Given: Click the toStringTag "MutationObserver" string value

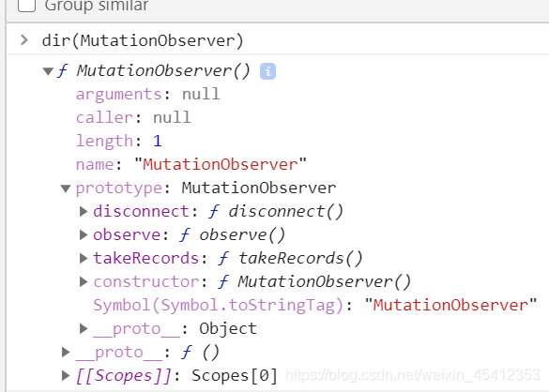Looking at the screenshot, I should [x=450, y=305].
